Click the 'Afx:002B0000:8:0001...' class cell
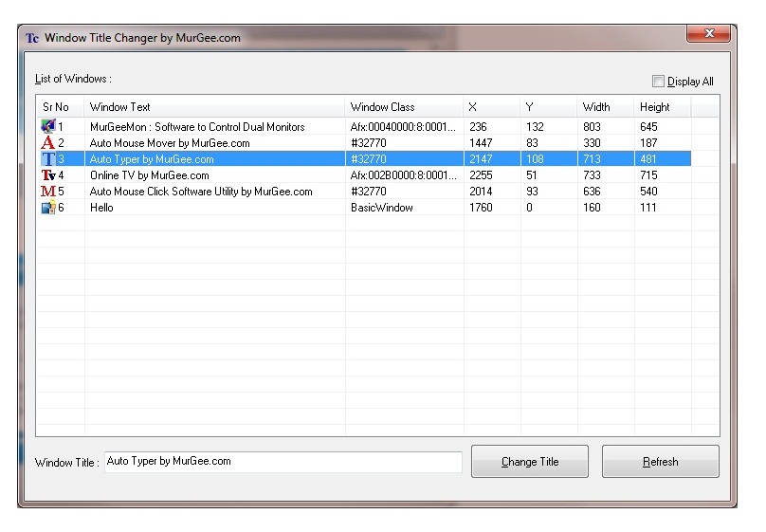 tap(403, 175)
